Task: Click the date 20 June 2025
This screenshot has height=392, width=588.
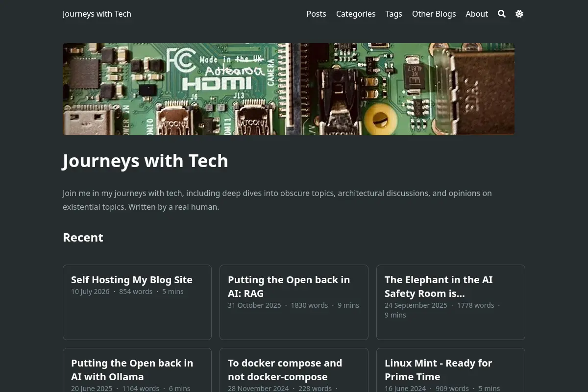Action: 92,389
